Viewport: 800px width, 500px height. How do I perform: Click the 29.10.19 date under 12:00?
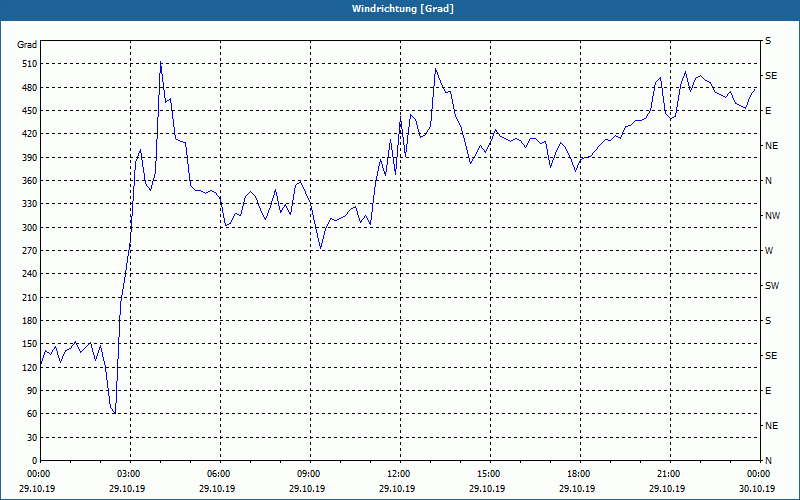click(x=396, y=488)
